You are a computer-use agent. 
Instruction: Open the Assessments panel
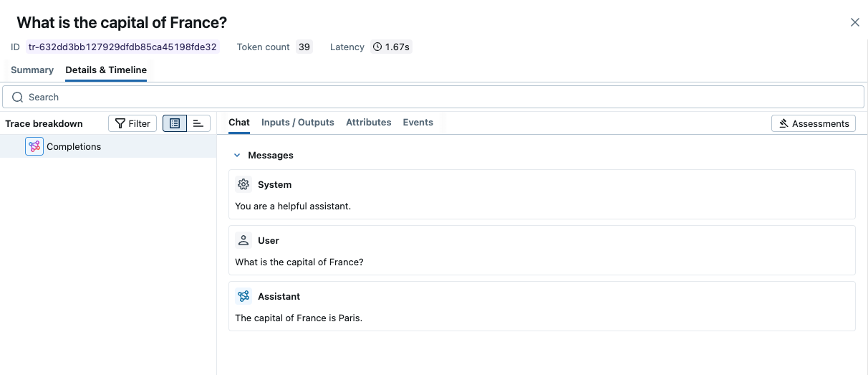pos(813,123)
